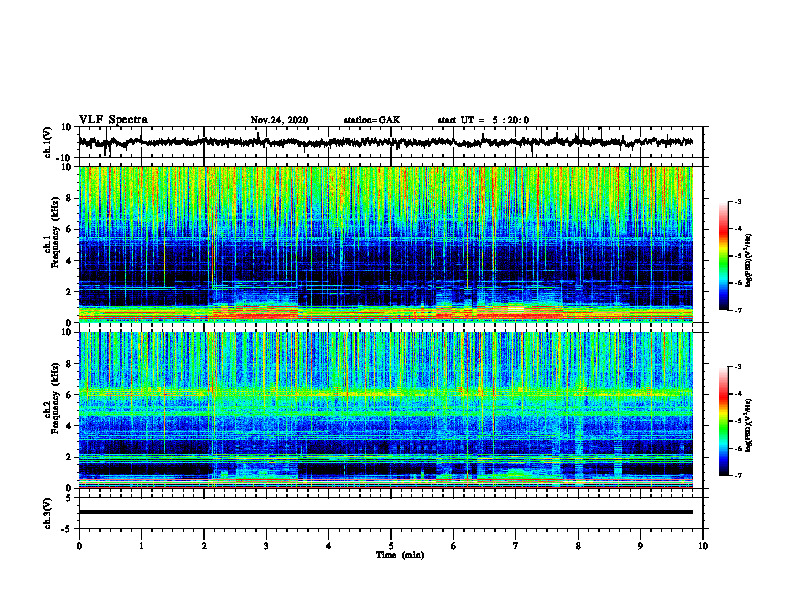Image resolution: width=792 pixels, height=612 pixels.
Task: Select the ch.2 "Frequency (kHz)" axis label
Action: click(x=56, y=398)
